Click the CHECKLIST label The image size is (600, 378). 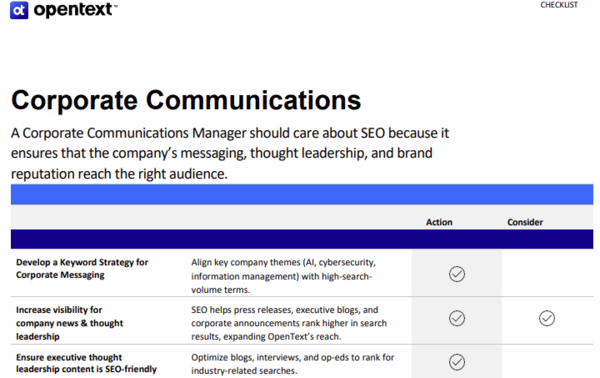[x=559, y=5]
